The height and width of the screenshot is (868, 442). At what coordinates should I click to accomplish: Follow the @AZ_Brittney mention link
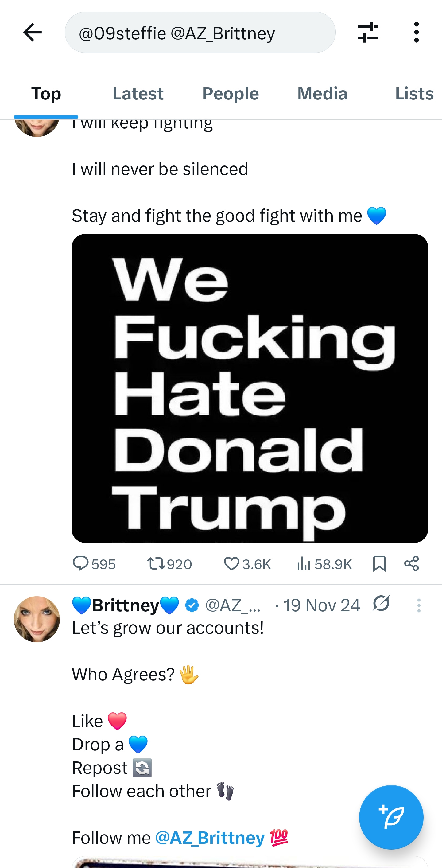click(210, 838)
